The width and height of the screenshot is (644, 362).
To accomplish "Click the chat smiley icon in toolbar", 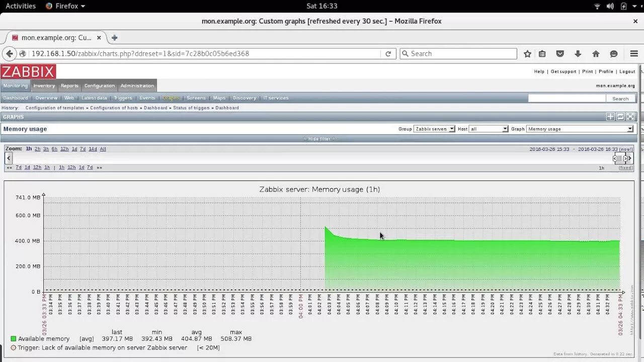I will tap(613, 54).
